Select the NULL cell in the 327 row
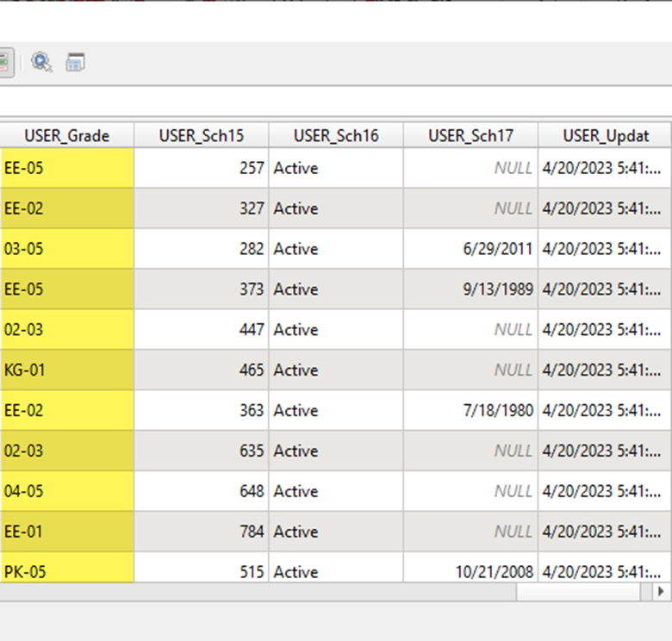 pyautogui.click(x=470, y=208)
